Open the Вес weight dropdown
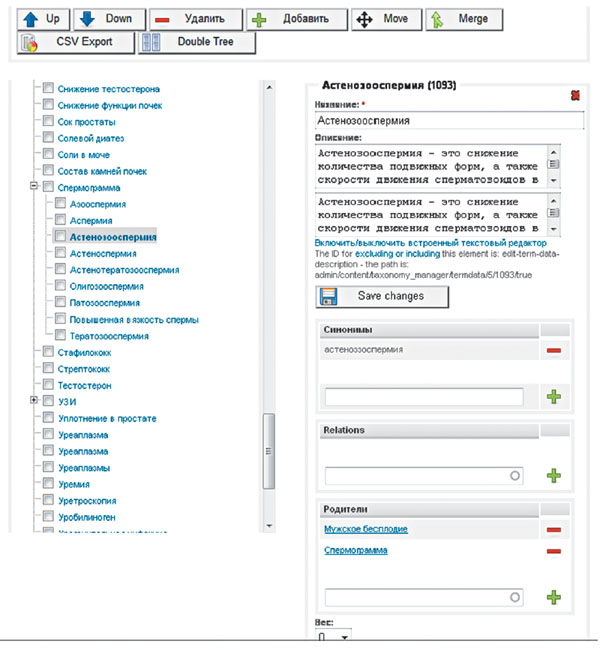This screenshot has width=600, height=650. coord(333,636)
